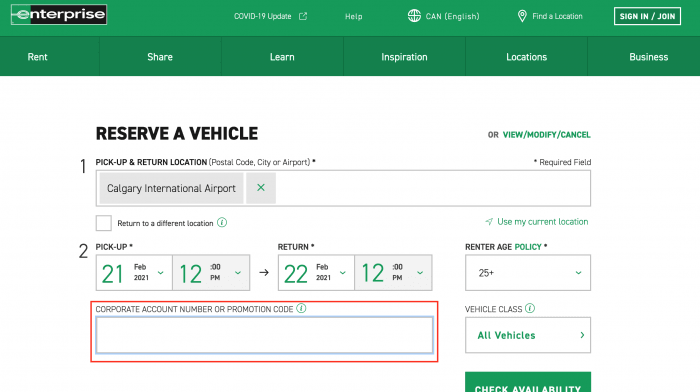
Task: Open the Inspiration menu
Action: pyautogui.click(x=404, y=57)
